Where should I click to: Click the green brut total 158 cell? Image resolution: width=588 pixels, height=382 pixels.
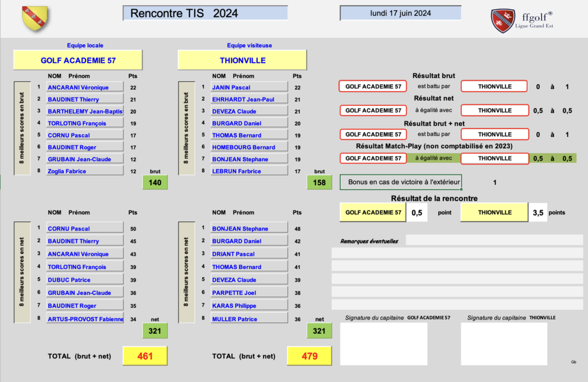[320, 183]
